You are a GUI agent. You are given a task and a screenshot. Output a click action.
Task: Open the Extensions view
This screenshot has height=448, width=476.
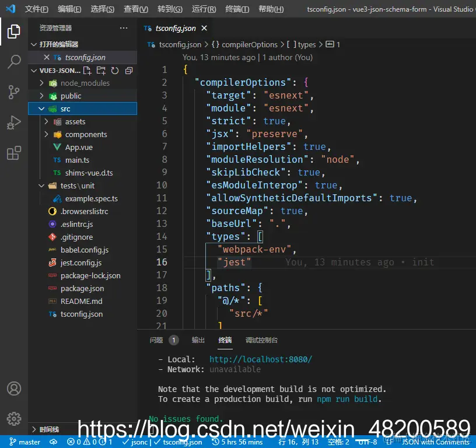pos(13,153)
